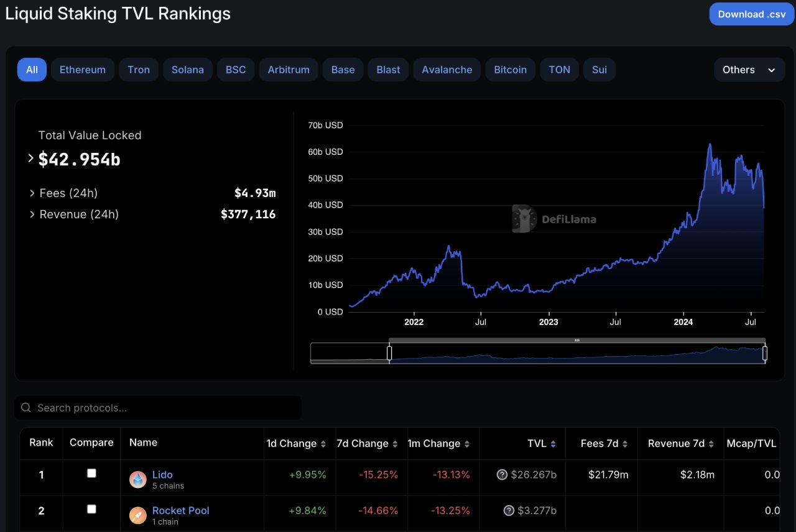Click the top grip bar of range selector
This screenshot has height=532, width=796.
click(577, 341)
